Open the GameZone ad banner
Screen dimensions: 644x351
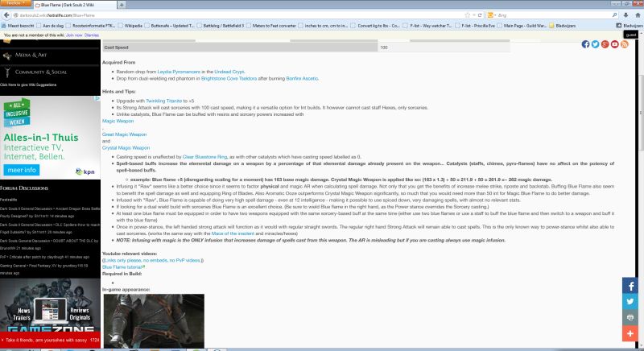(50, 305)
